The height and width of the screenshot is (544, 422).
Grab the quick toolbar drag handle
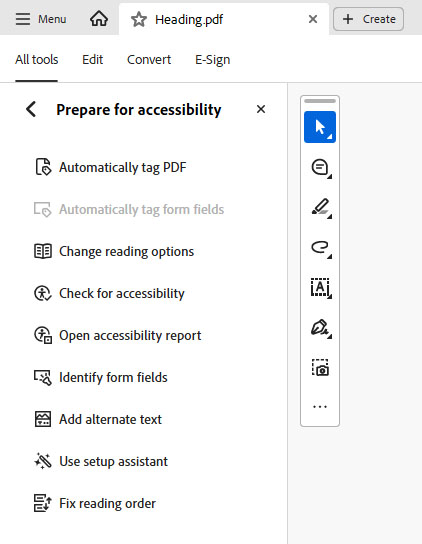point(320,101)
